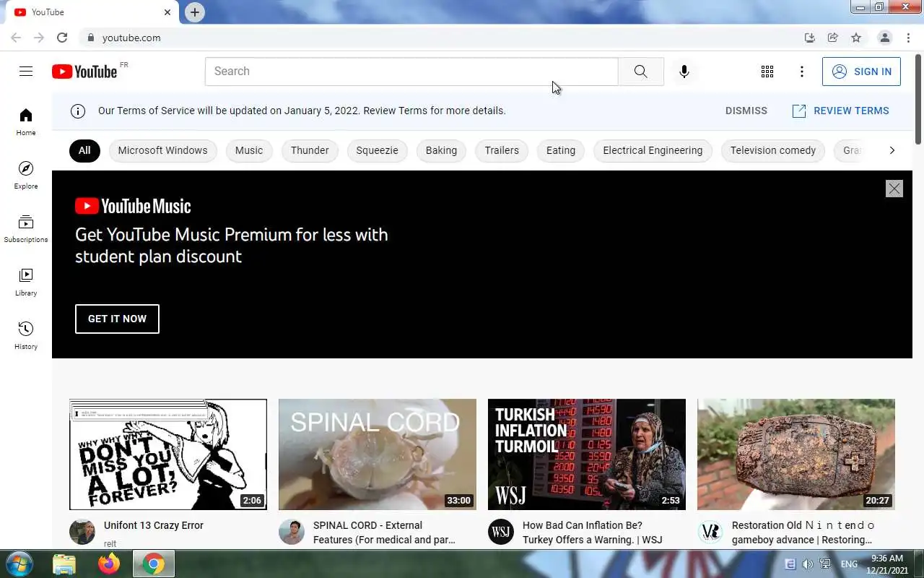Viewport: 924px width, 578px height.
Task: Open SPINAL CORD video thumbnail
Action: point(378,454)
